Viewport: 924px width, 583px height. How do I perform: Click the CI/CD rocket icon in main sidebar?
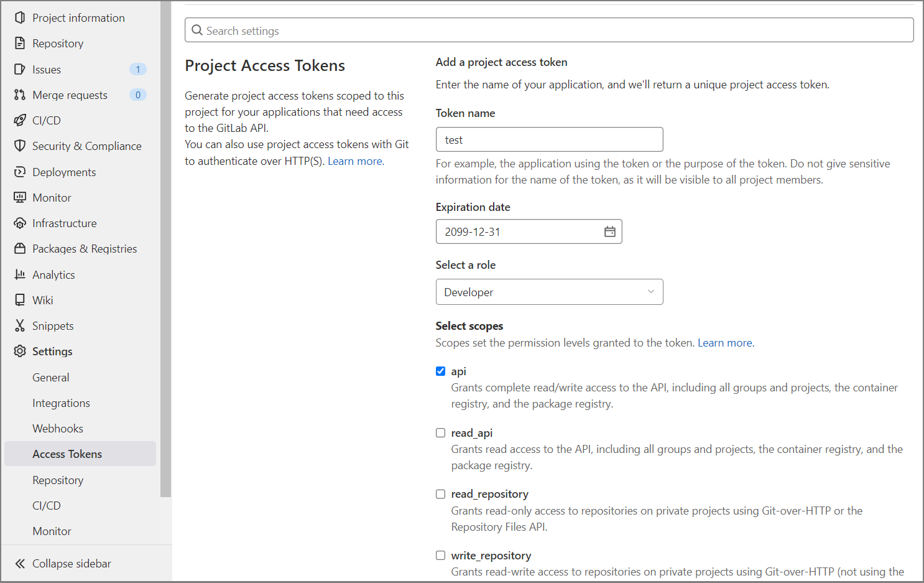tap(20, 120)
